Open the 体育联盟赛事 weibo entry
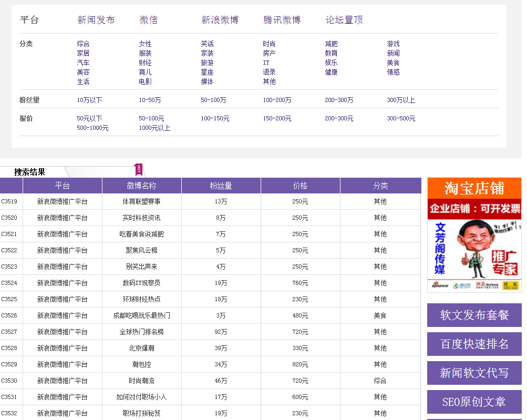Screen dimensions: 527x420 pyautogui.click(x=141, y=202)
